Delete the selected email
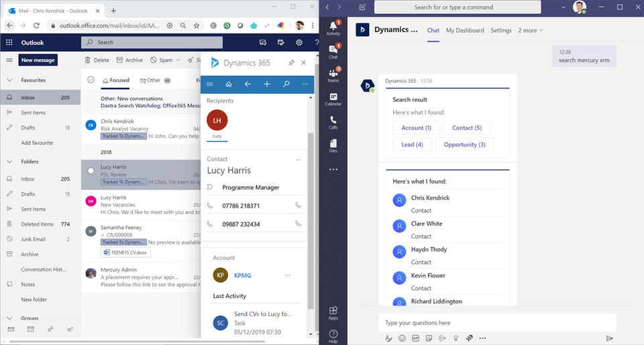 [97, 60]
